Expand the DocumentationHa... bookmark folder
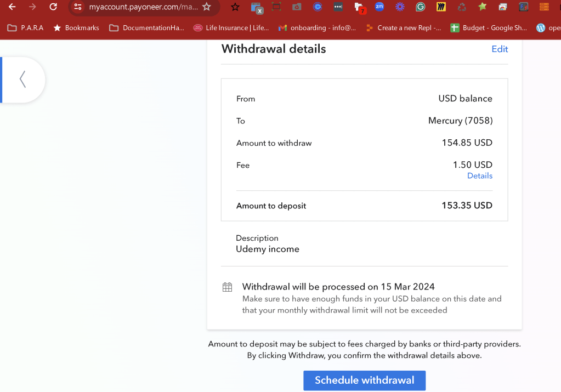 (x=146, y=28)
